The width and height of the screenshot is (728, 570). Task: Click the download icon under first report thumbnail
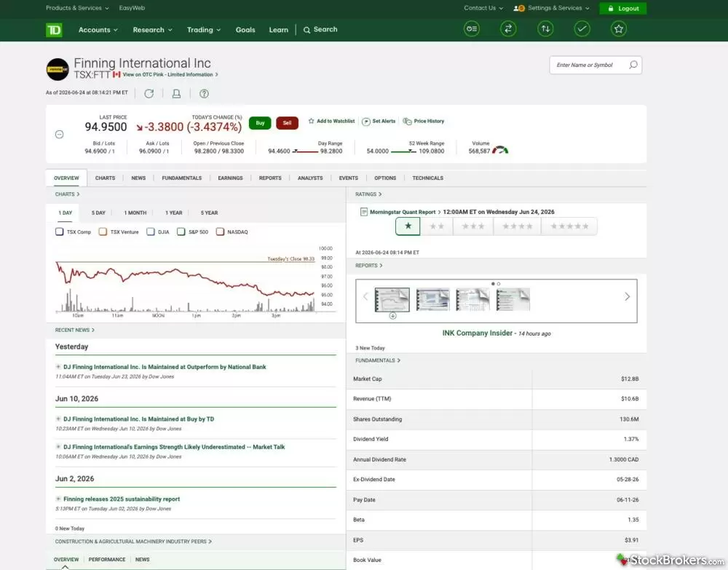pos(393,316)
